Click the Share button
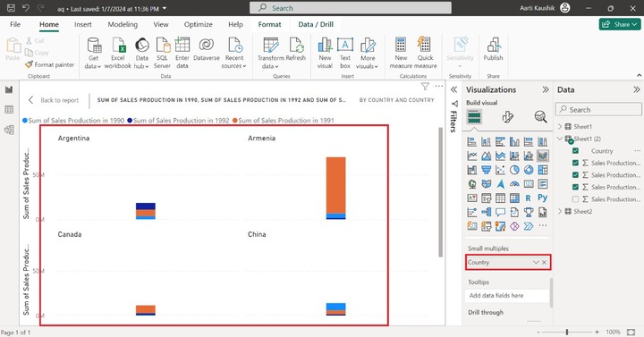 point(619,24)
